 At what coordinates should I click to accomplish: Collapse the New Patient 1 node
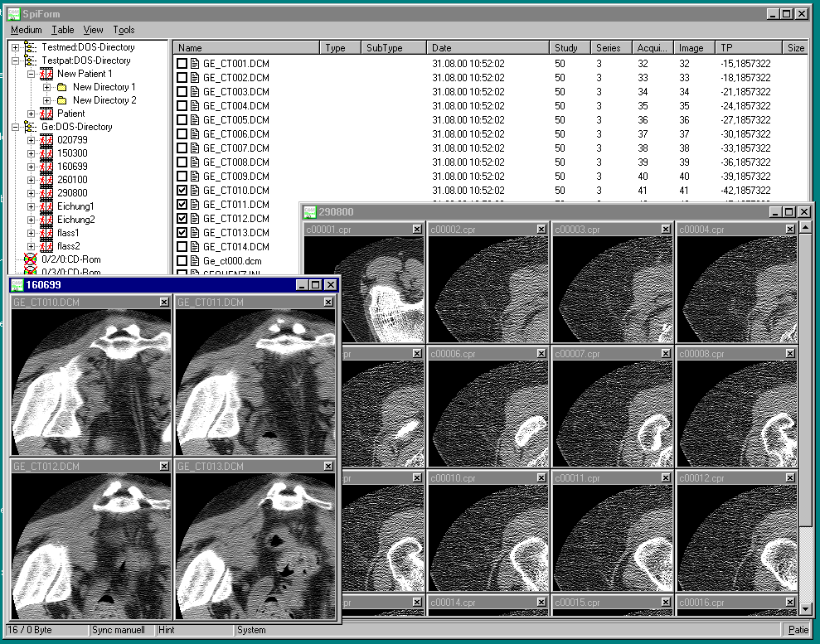[x=31, y=75]
